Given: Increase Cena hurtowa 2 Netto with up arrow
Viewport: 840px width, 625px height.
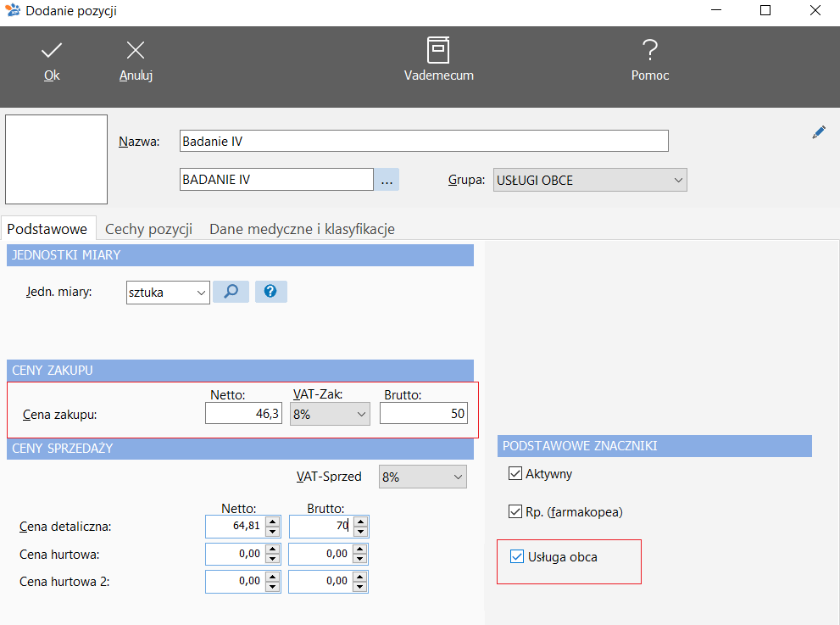Looking at the screenshot, I should click(273, 577).
